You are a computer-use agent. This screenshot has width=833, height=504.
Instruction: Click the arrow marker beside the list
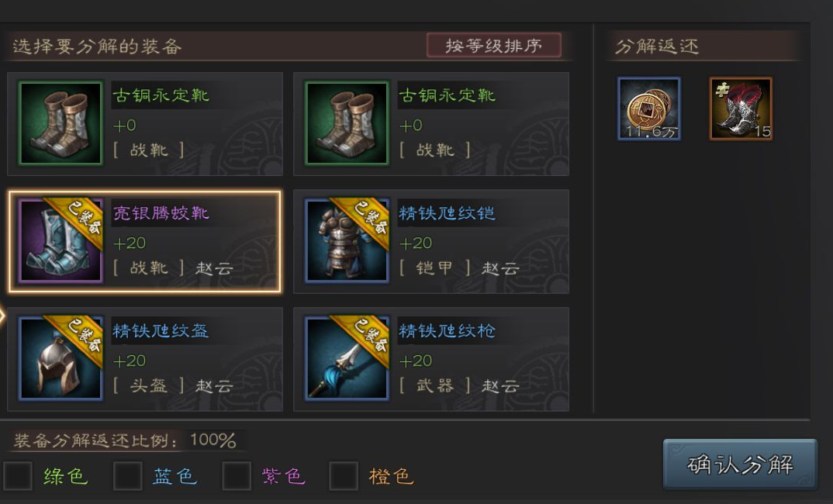click(x=2, y=316)
